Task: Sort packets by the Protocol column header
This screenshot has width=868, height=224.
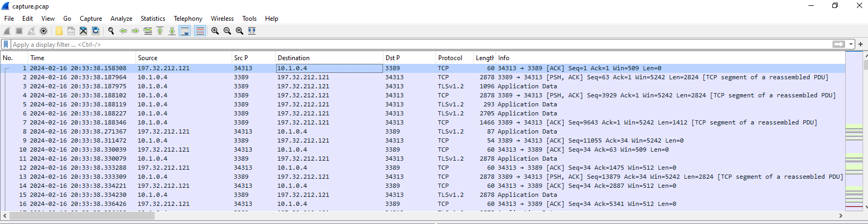Action: click(450, 57)
